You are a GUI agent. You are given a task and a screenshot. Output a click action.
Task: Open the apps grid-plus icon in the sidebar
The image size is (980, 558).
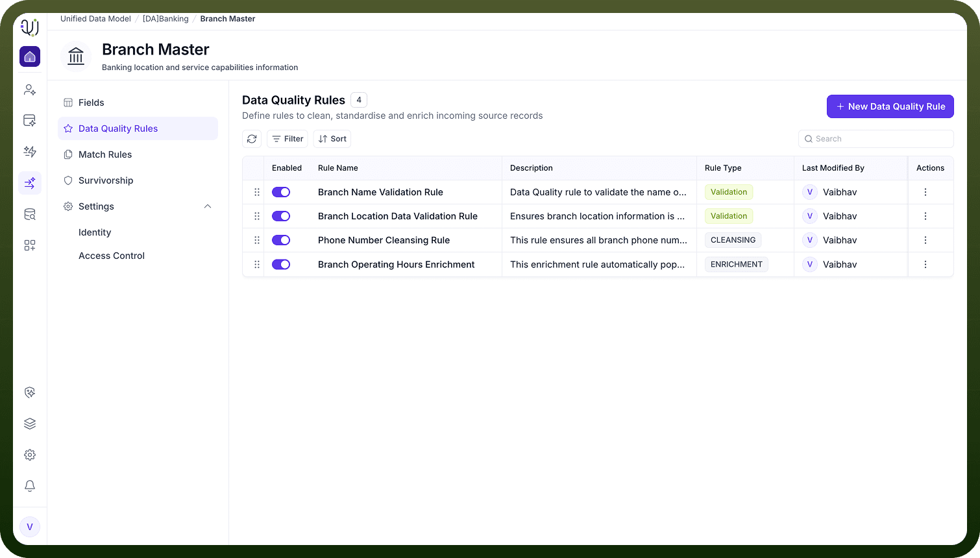point(30,245)
